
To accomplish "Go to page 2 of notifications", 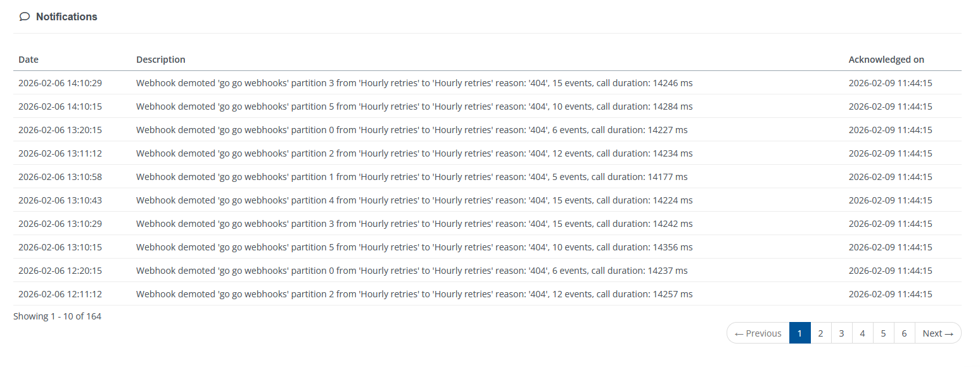I will pyautogui.click(x=820, y=333).
